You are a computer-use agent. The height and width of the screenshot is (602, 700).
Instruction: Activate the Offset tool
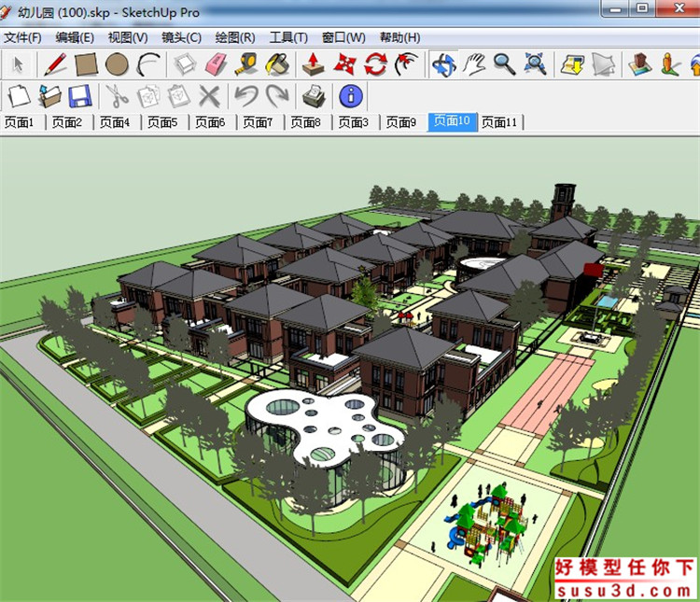[x=406, y=64]
